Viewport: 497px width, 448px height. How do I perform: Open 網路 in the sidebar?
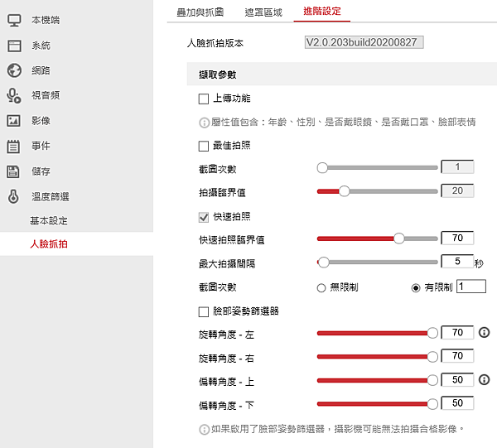(x=41, y=70)
